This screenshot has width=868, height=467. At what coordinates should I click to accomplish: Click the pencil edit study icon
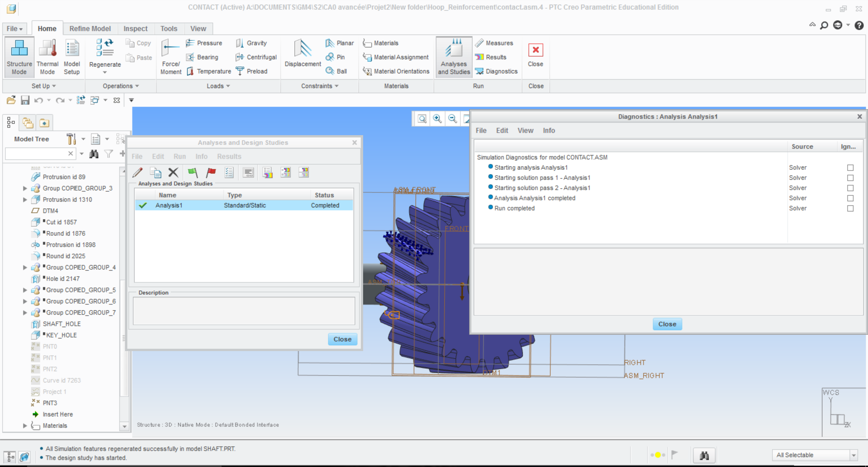click(x=137, y=173)
